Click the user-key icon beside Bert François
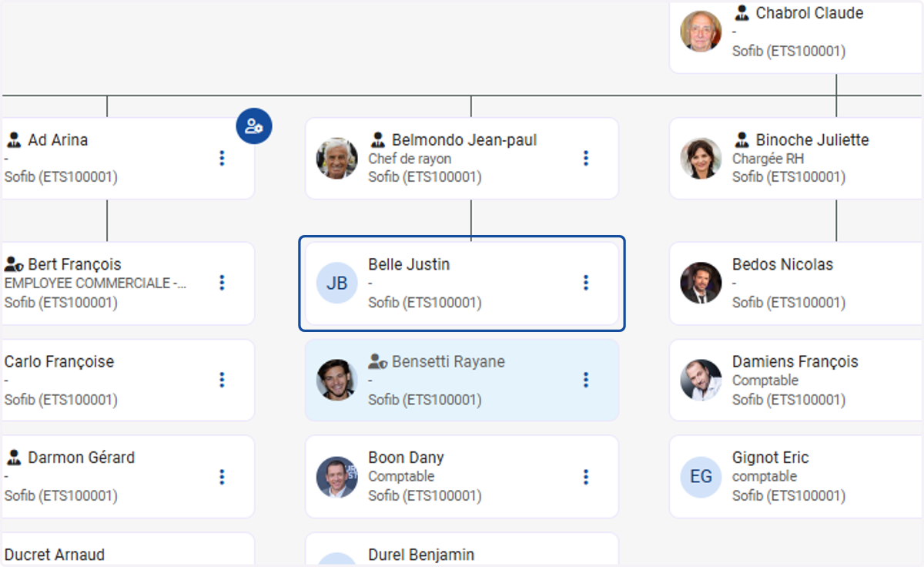 pyautogui.click(x=14, y=265)
